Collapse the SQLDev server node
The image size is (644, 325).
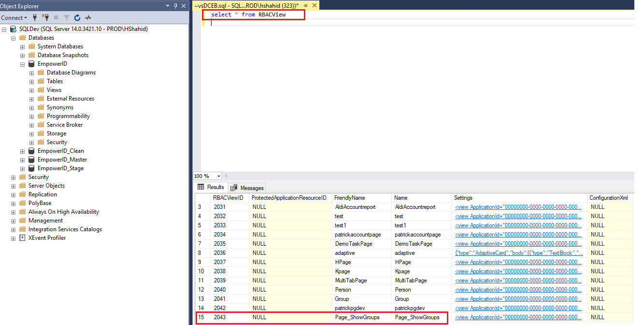click(4, 29)
